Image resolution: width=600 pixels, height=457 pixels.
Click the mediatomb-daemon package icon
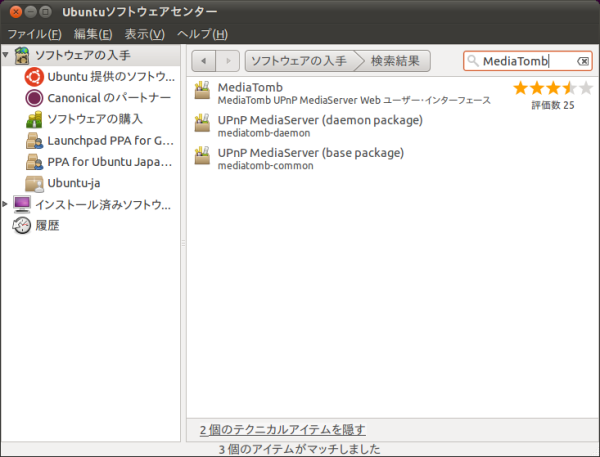pos(203,126)
